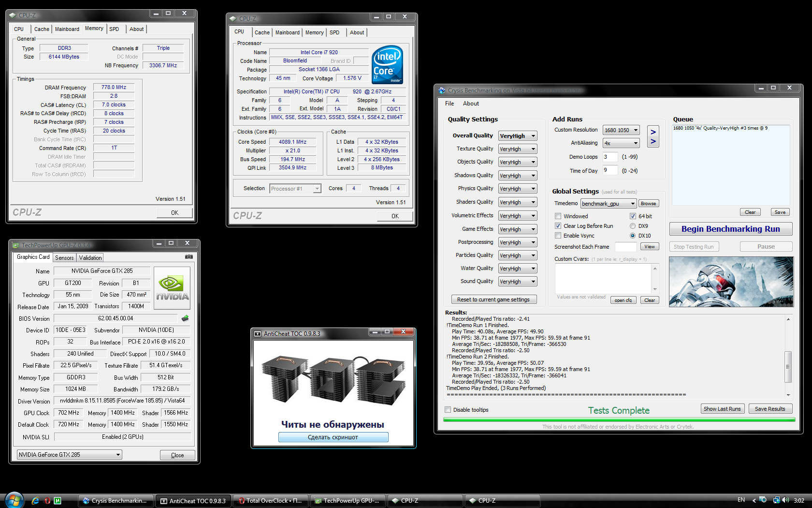Open the network tray icon
The width and height of the screenshot is (812, 508).
(x=776, y=500)
